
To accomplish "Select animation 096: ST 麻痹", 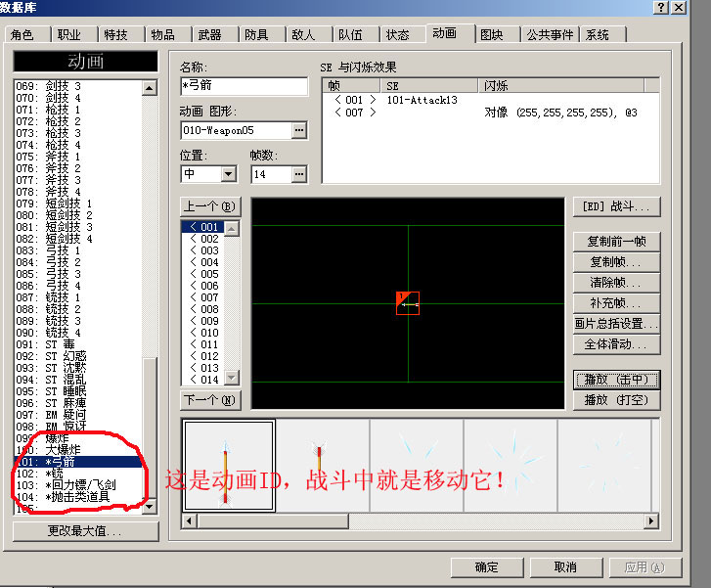I will coord(78,403).
